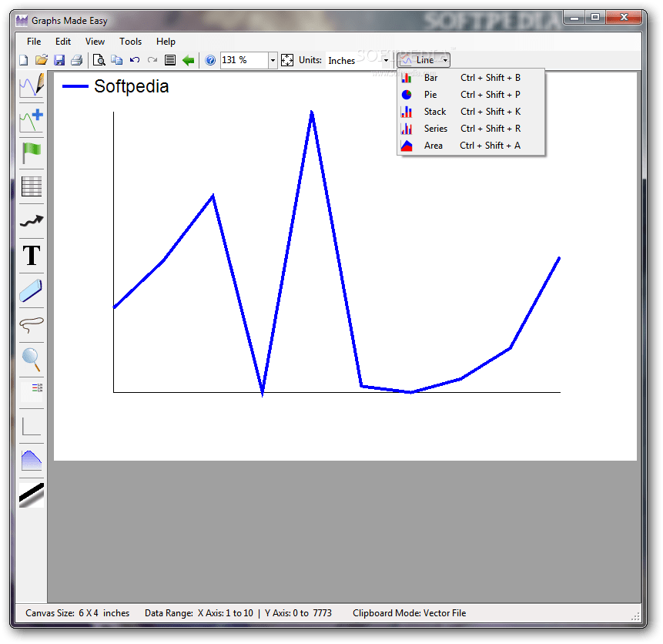
Task: Choose Bar graph type from list
Action: [x=470, y=78]
